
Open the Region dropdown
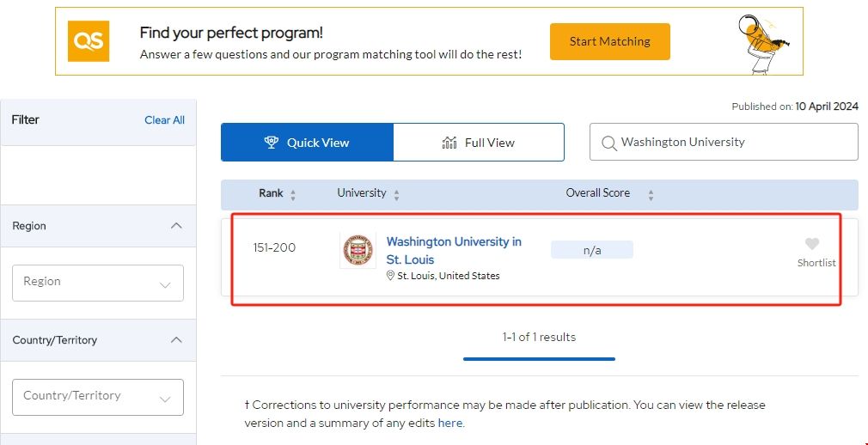point(98,283)
